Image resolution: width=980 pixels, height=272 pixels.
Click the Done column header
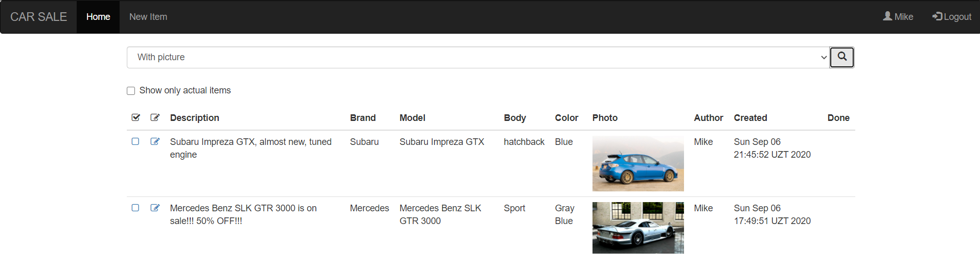click(838, 118)
